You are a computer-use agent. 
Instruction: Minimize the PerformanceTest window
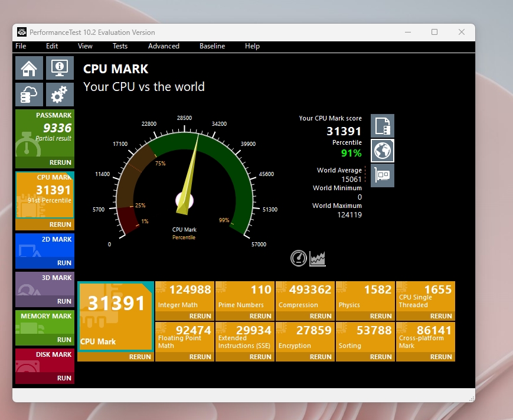[x=408, y=32]
